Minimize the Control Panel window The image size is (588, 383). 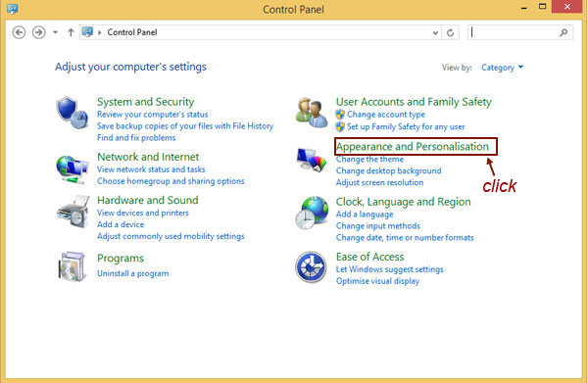(524, 7)
